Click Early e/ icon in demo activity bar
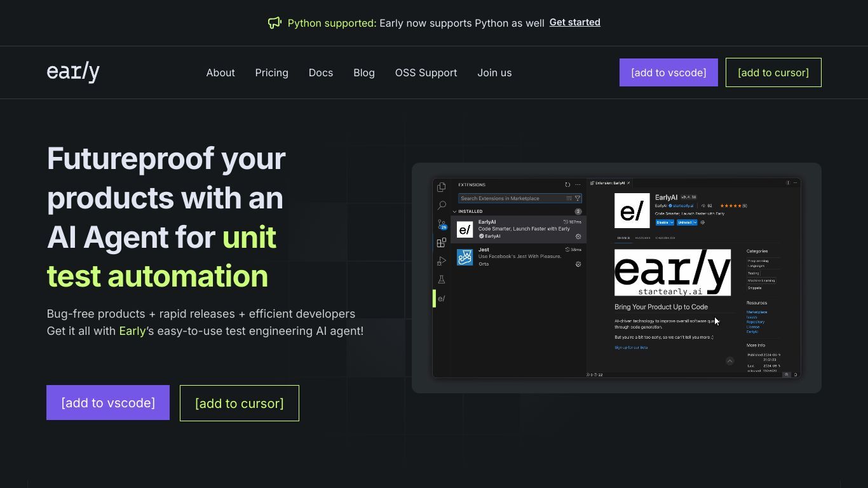Viewport: 868px width, 488px height. 442,299
